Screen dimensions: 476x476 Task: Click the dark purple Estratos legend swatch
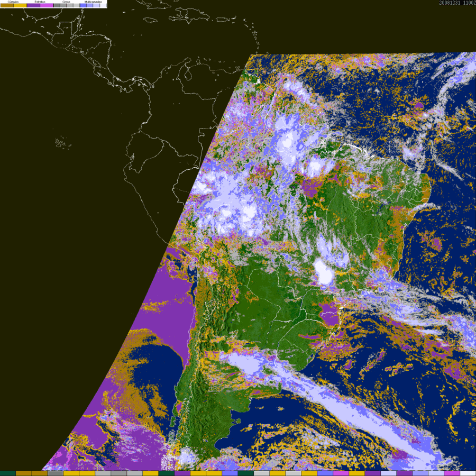pyautogui.click(x=33, y=5)
